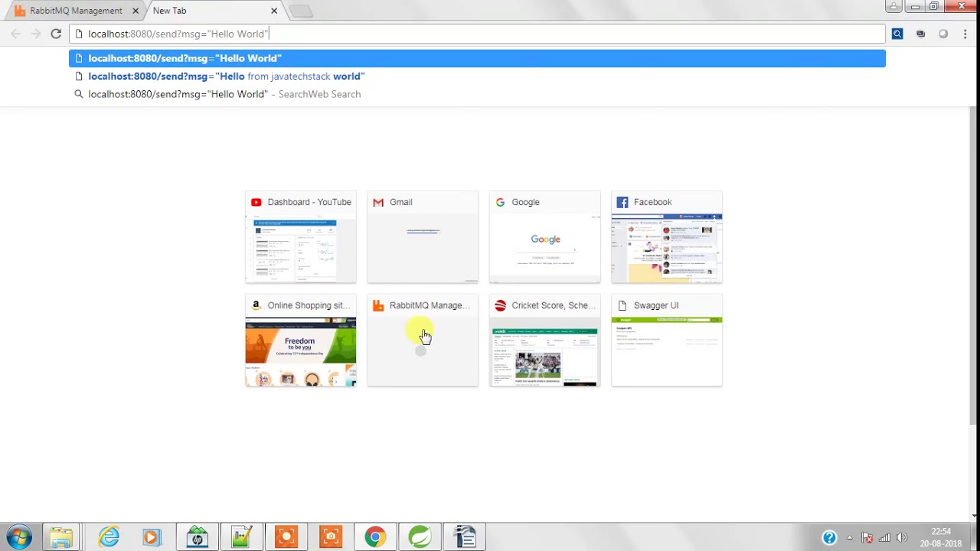
Task: Open a new tab with new-tab button
Action: click(x=301, y=11)
